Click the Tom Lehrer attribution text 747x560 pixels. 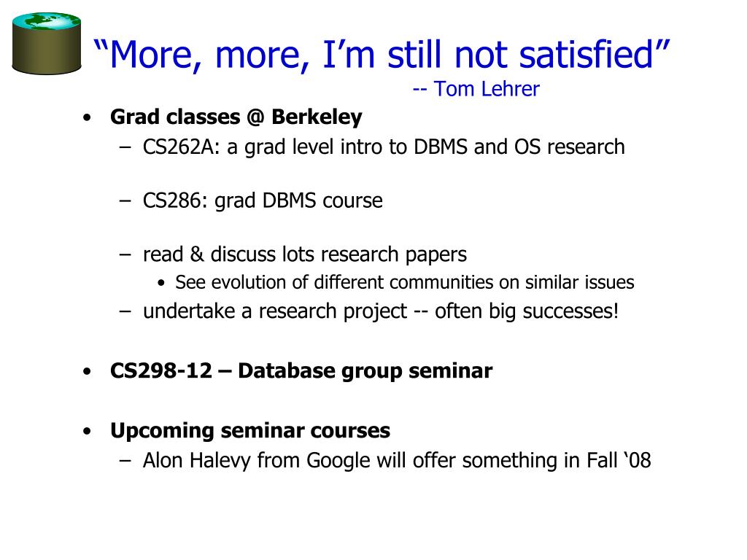[x=476, y=88]
